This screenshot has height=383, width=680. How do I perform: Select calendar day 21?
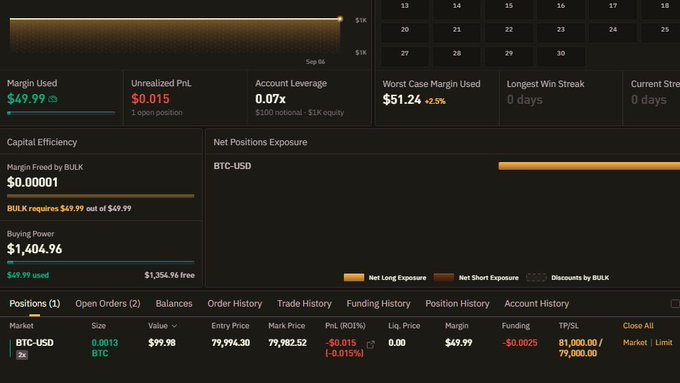point(457,32)
